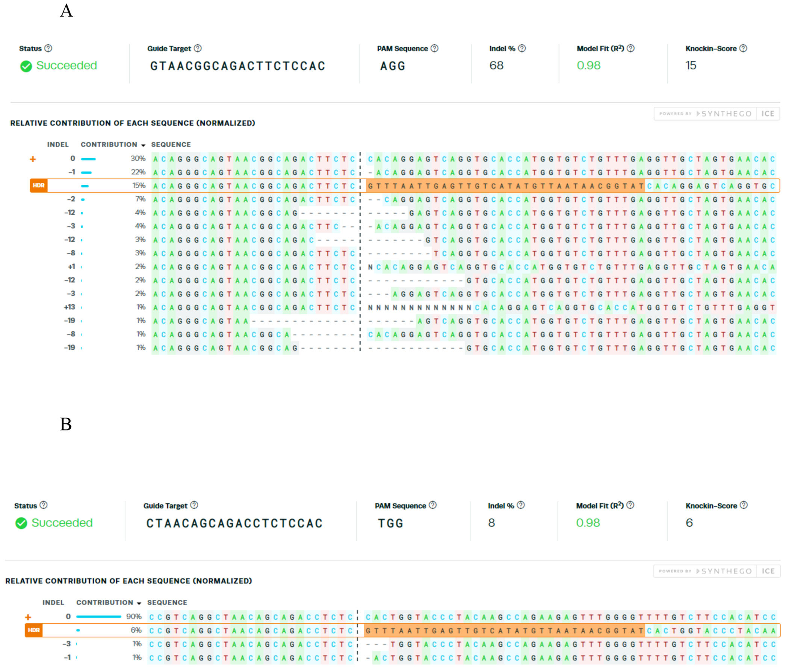The height and width of the screenshot is (672, 789).
Task: Click the Model Fit value 0.98 in panel A
Action: [589, 65]
